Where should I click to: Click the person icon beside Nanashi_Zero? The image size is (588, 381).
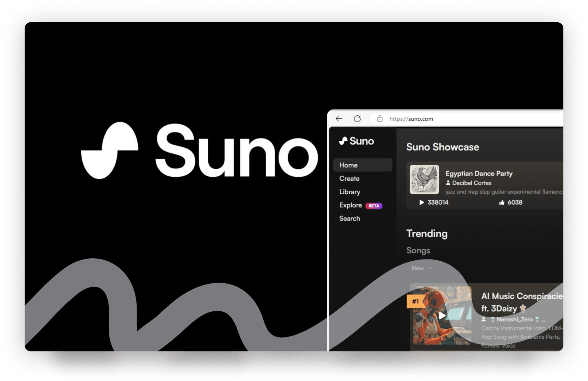pyautogui.click(x=484, y=319)
